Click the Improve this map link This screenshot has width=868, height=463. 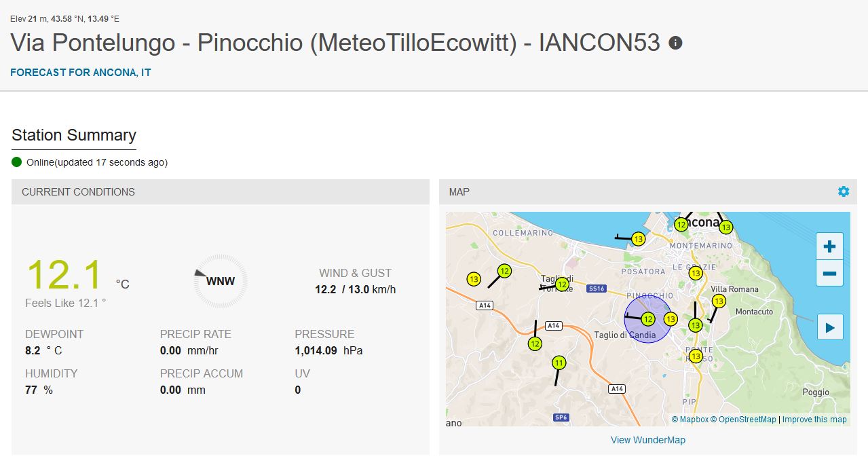[x=814, y=420]
